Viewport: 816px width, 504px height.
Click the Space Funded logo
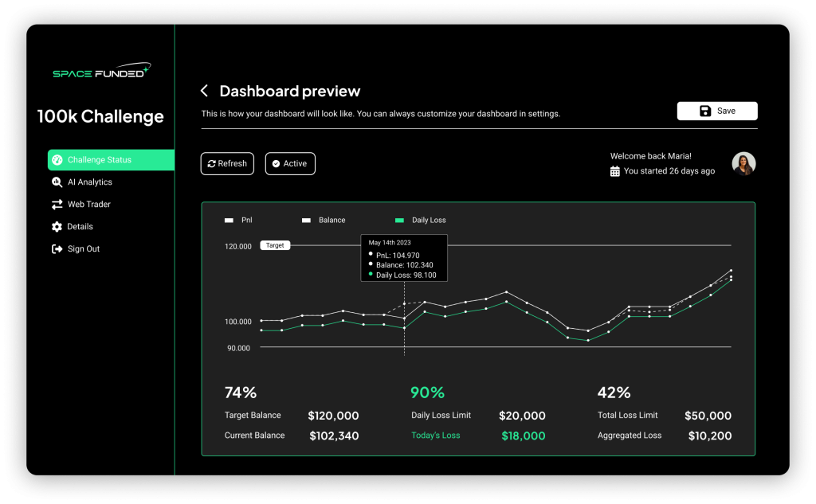coord(101,72)
